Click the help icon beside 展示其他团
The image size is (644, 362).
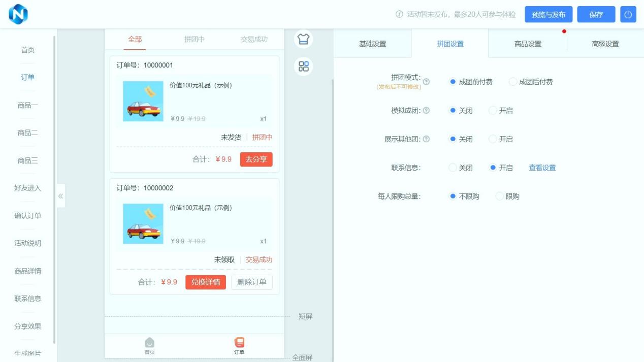[426, 139]
